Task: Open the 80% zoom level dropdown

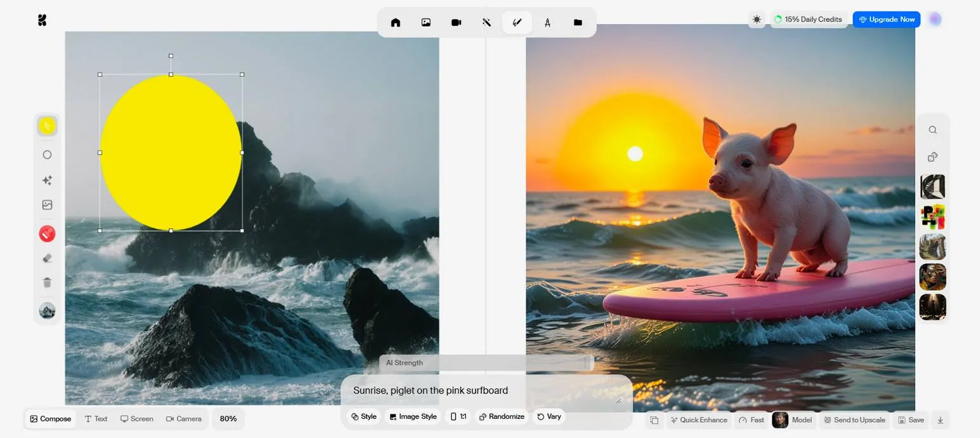Action: (x=228, y=418)
